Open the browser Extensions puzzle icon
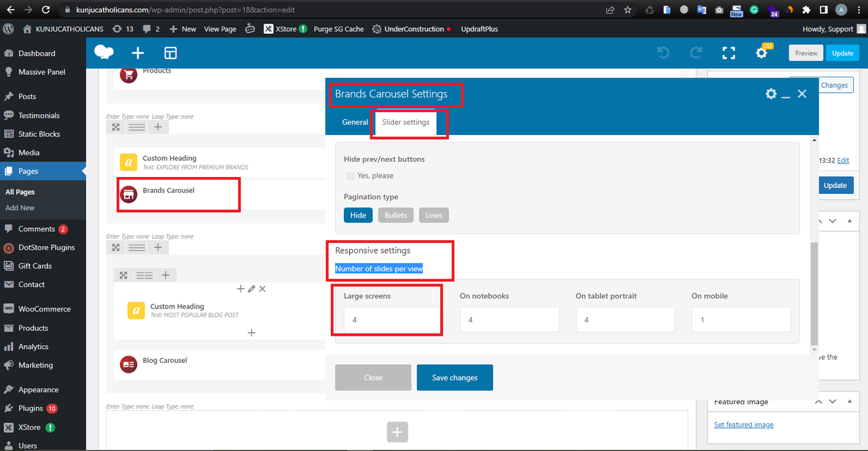Screen dimensions: 868x451 (806, 10)
